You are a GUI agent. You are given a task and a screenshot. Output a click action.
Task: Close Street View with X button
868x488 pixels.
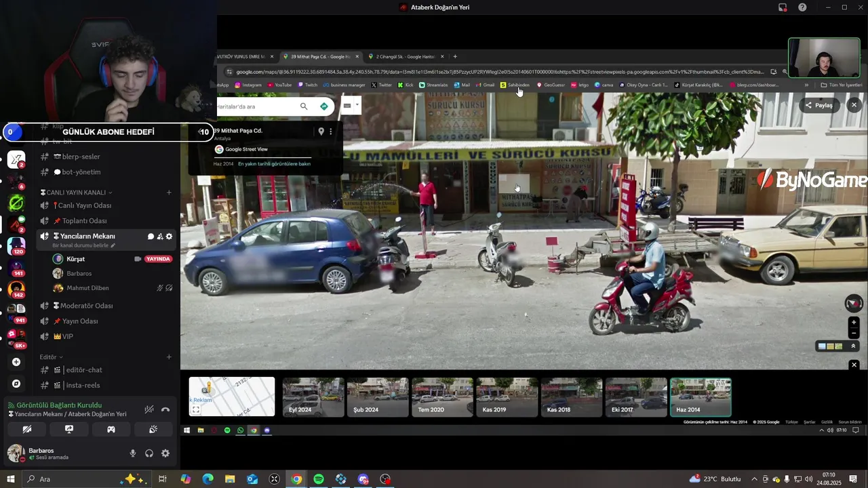point(854,105)
